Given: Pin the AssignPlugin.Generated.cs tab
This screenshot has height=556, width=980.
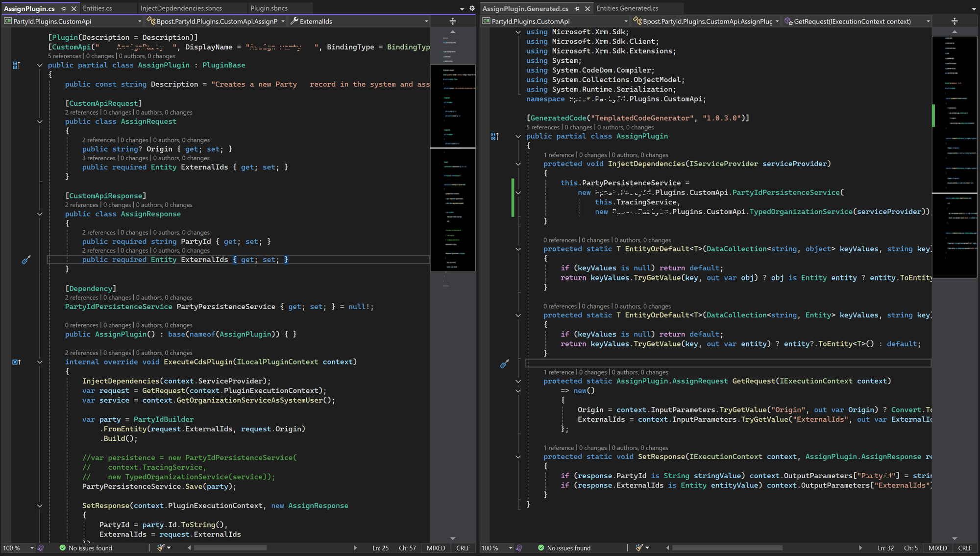Looking at the screenshot, I should pos(577,9).
